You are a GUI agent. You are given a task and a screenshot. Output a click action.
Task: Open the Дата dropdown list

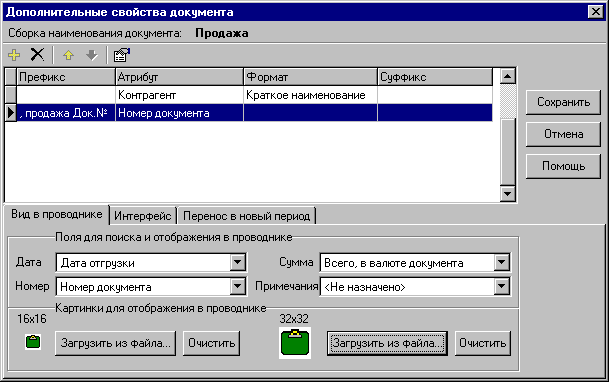coord(237,263)
